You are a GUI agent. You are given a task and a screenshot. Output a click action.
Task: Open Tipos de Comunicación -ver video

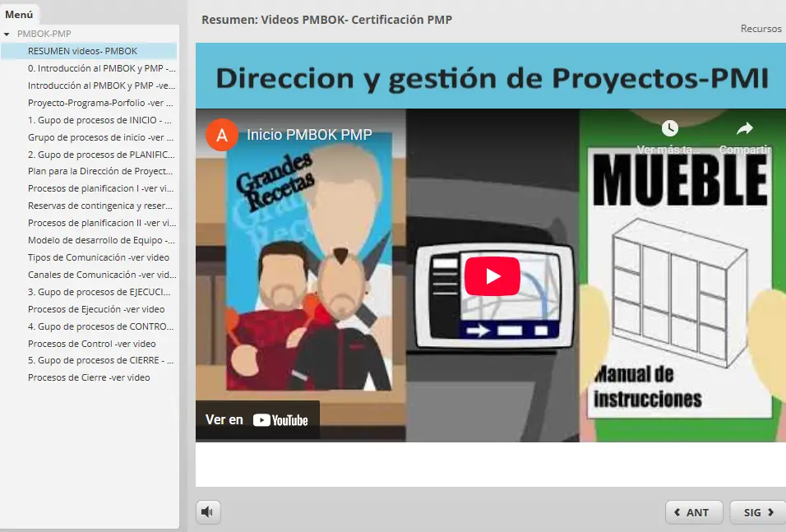coord(99,257)
